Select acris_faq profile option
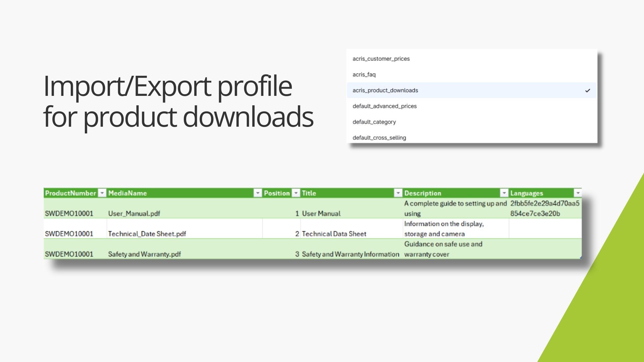 pos(472,74)
